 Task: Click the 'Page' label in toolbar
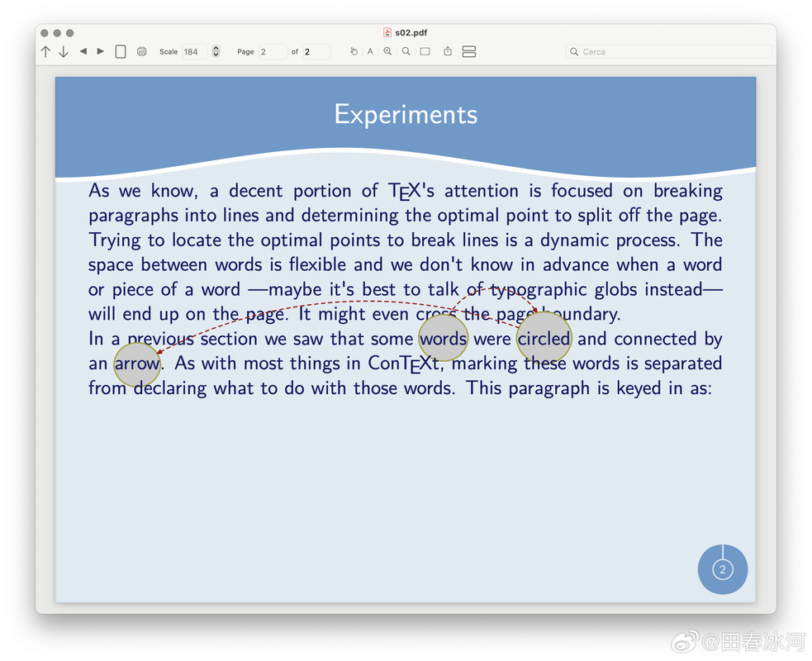[x=245, y=52]
